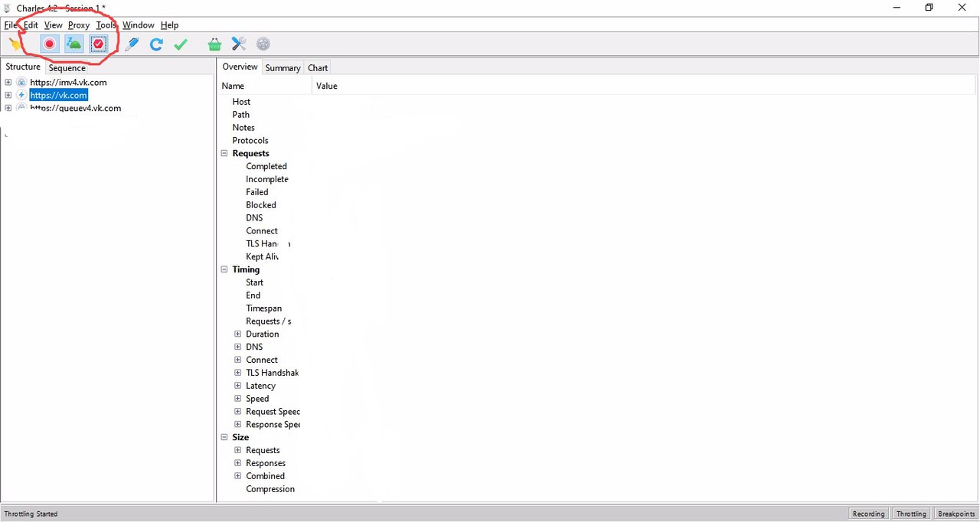Toggle throttling with the turtle icon
The width and height of the screenshot is (980, 522).
point(74,44)
